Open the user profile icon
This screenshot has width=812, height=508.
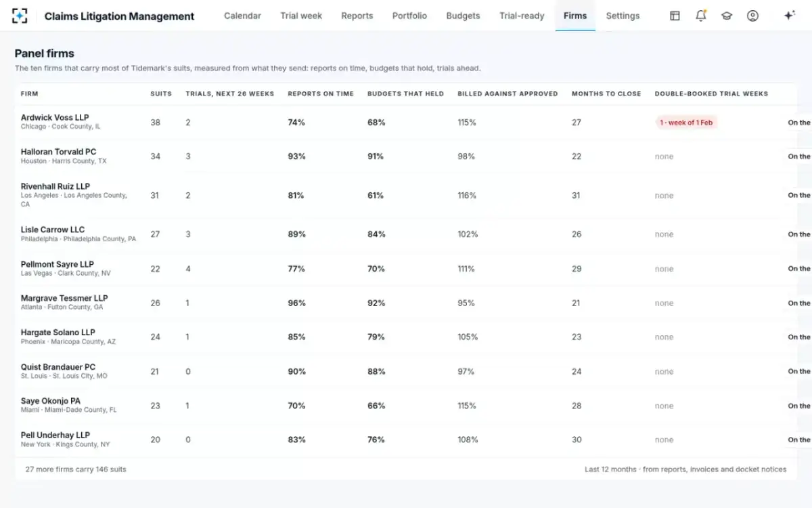point(752,16)
